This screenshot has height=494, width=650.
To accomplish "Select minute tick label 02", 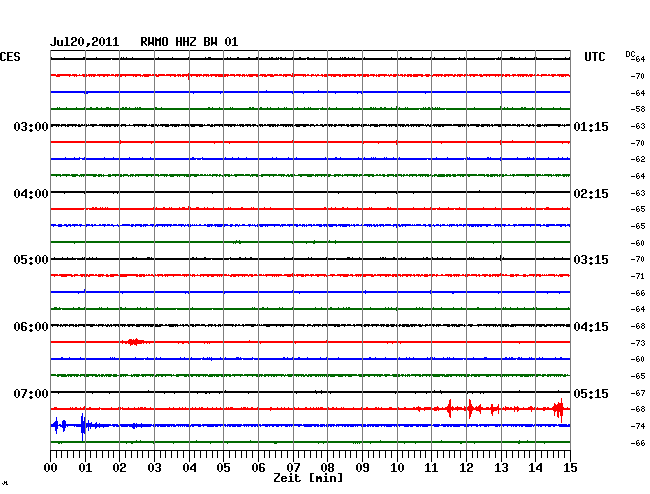I will coord(119,468).
